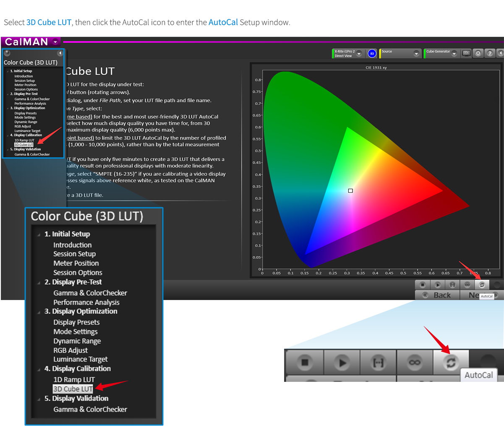The width and height of the screenshot is (504, 436).
Task: Select Introduction in the enlarged workflow panel
Action: [72, 245]
